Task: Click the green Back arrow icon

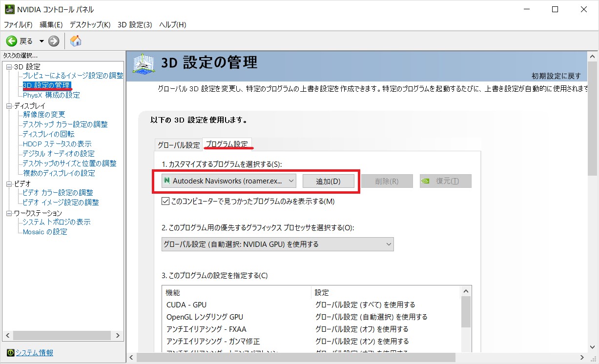Action: (x=11, y=41)
